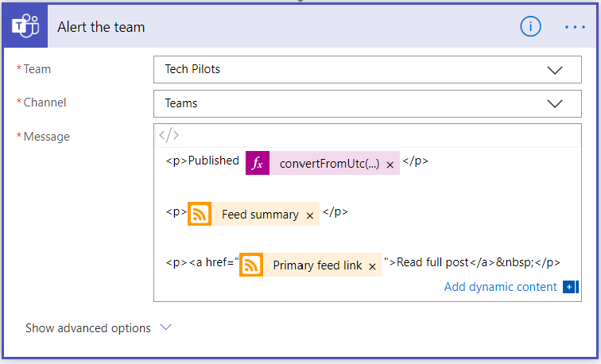Delete the Primary feed link token
Image resolution: width=601 pixels, height=364 pixels.
[372, 265]
